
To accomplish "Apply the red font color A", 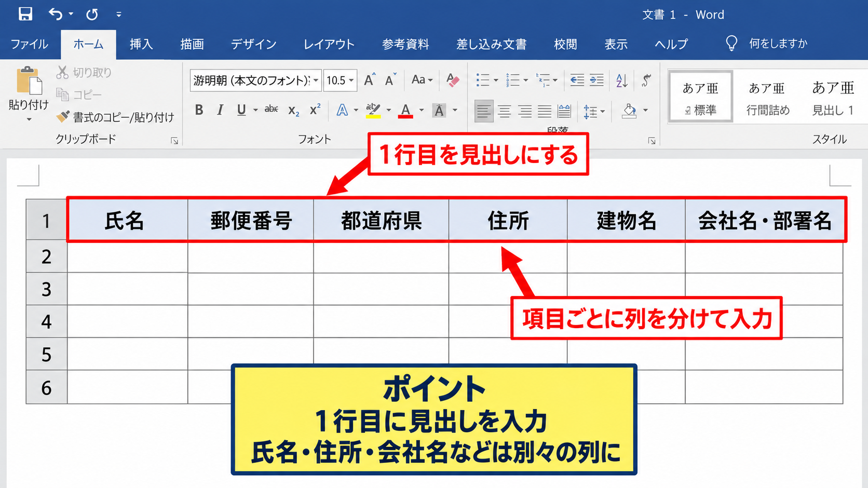I will click(x=405, y=111).
